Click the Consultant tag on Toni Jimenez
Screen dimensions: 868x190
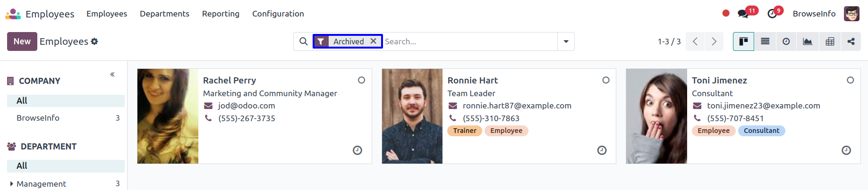(x=761, y=131)
